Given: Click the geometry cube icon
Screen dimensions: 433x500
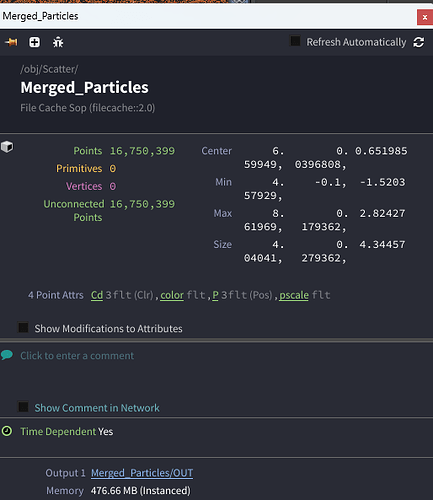Looking at the screenshot, I should [7, 147].
